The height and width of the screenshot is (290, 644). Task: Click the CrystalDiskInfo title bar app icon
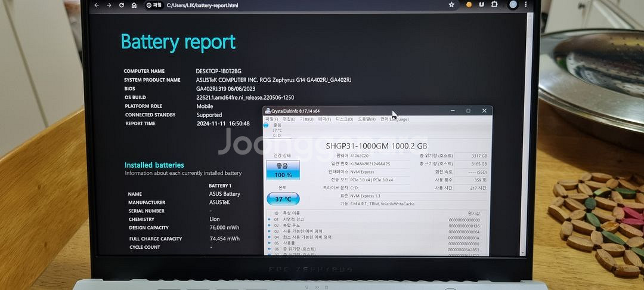pos(268,111)
